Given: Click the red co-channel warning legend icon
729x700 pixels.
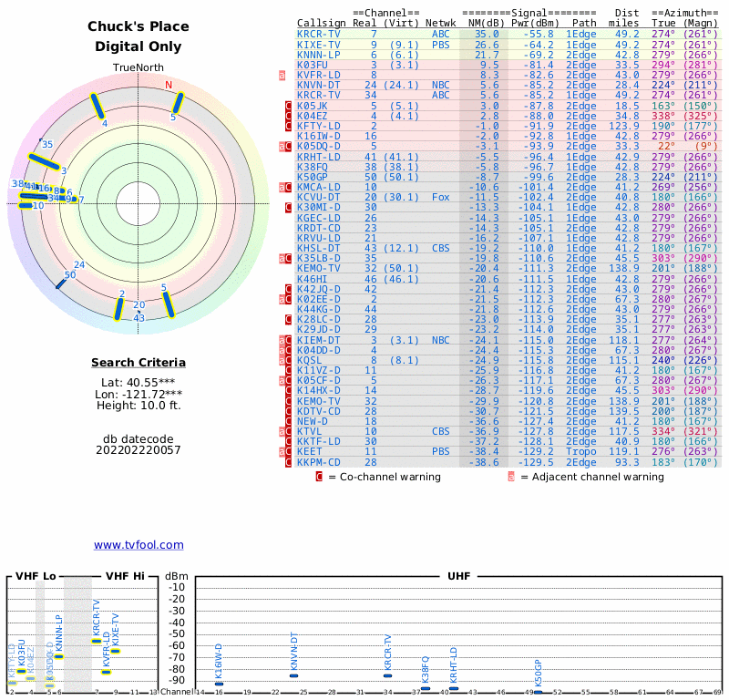Looking at the screenshot, I should 319,477.
